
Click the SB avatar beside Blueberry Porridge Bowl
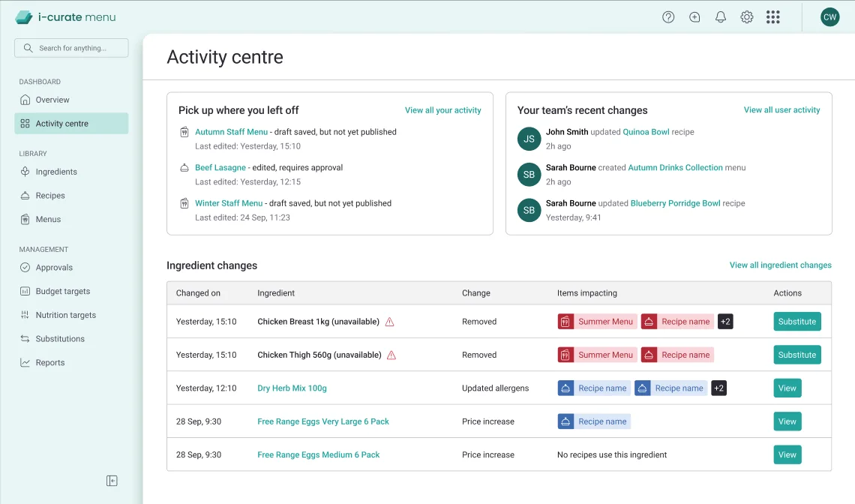529,210
